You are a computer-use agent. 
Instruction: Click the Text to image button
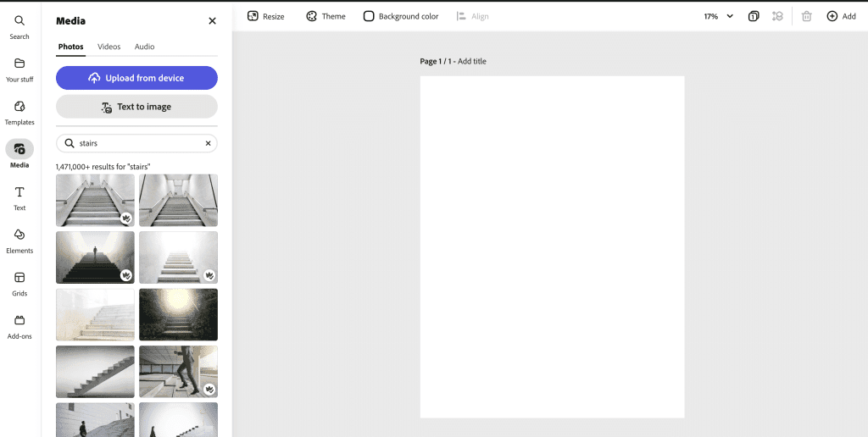click(136, 107)
